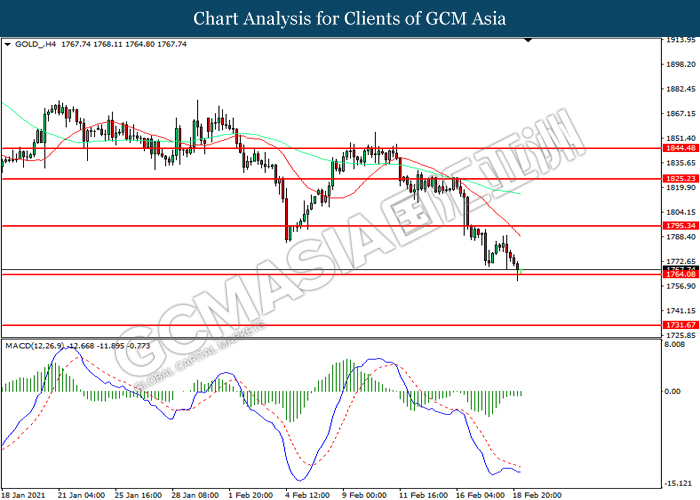700x500 pixels.
Task: Click the 0.00 MACD axis value
Action: [x=673, y=392]
